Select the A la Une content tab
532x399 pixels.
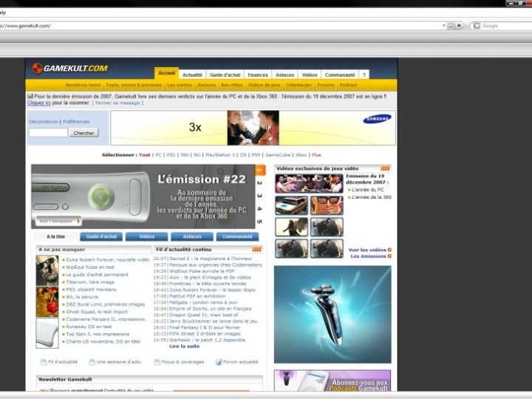pyautogui.click(x=55, y=236)
